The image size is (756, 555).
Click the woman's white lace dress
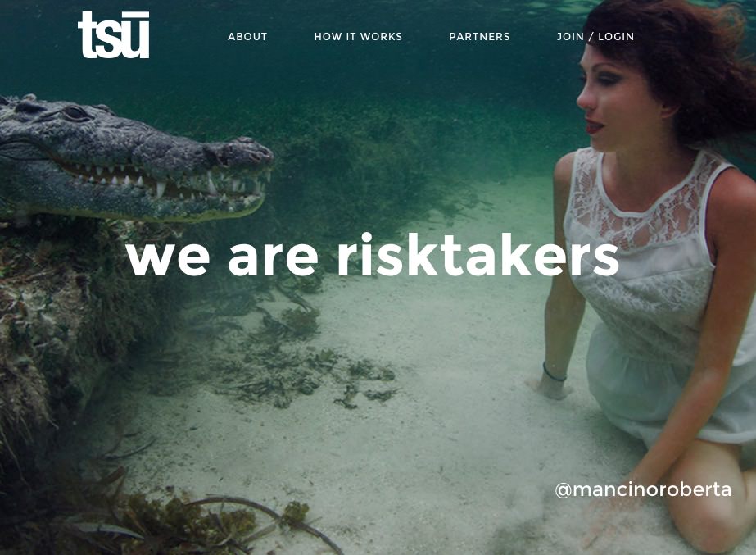point(660,289)
